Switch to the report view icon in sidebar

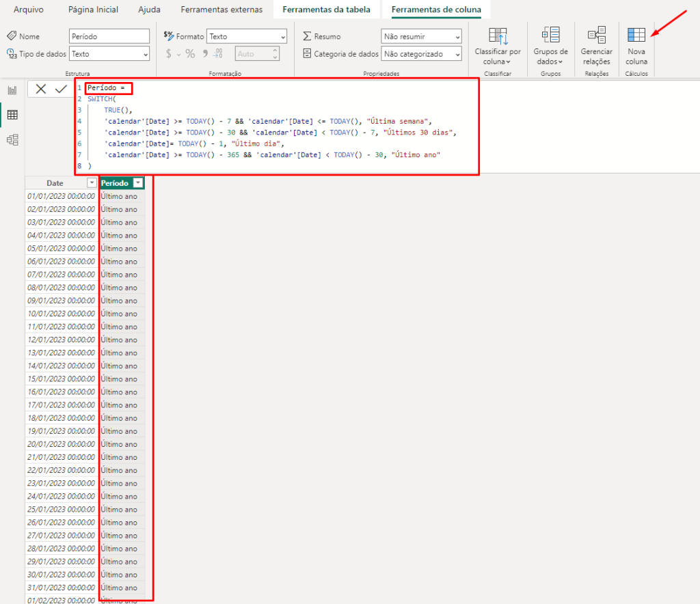[12, 90]
